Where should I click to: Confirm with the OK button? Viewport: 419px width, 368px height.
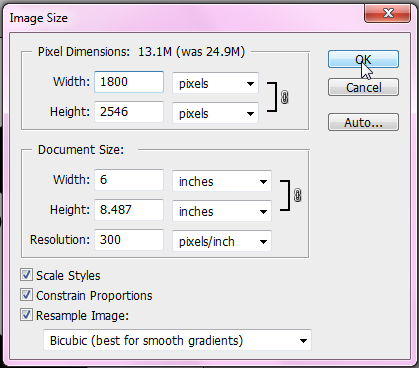coord(363,59)
